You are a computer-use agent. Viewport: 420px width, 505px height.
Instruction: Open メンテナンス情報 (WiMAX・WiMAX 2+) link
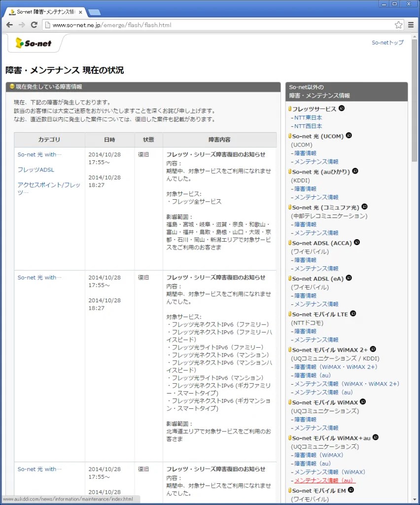(x=347, y=384)
